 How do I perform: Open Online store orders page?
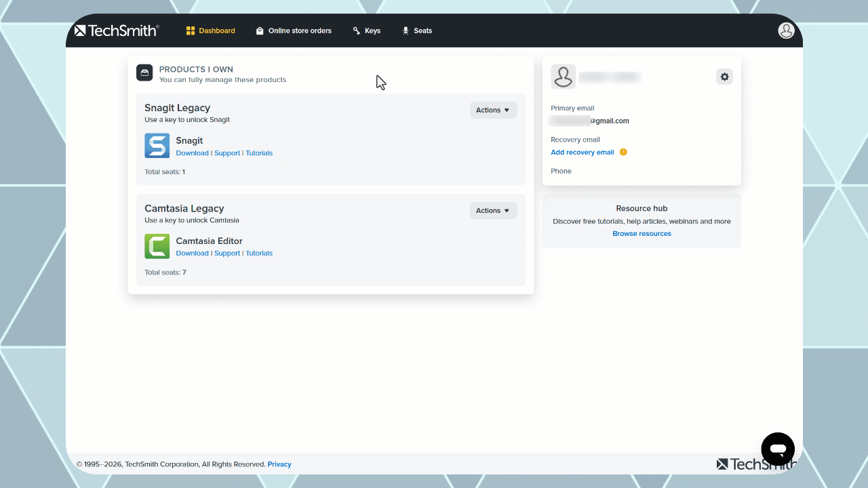(x=294, y=30)
